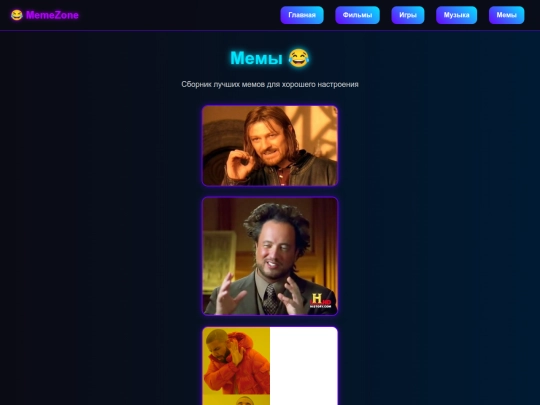
Task: Click the MemeZone logo text
Action: (x=52, y=15)
